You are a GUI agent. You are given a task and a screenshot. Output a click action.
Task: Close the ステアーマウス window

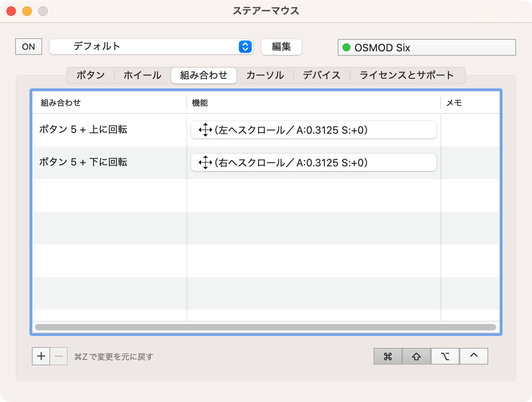(x=11, y=11)
